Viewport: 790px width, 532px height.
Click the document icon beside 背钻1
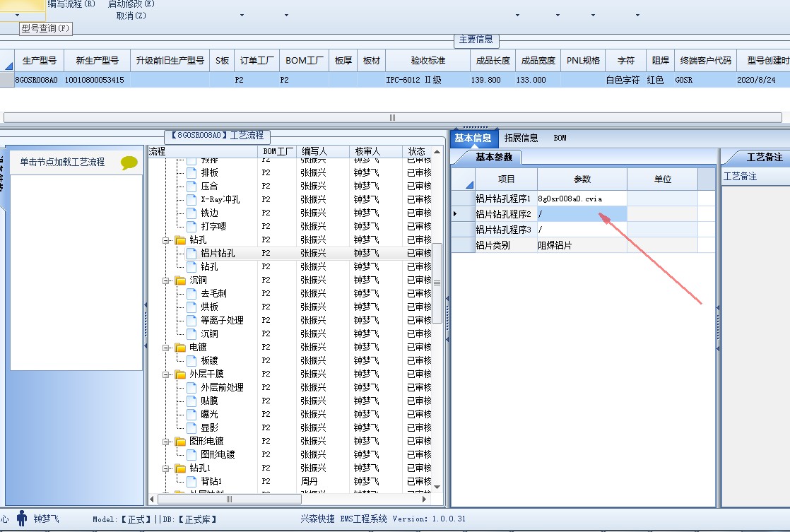(x=191, y=482)
